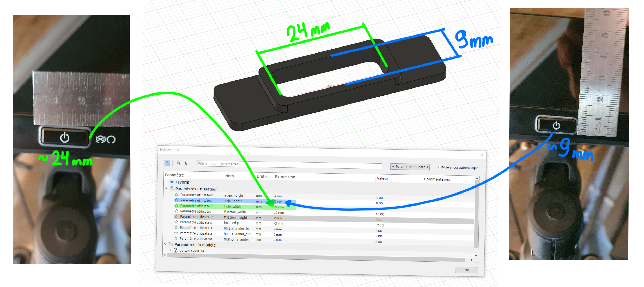This screenshot has height=287, width=644.
Task: Collapse the Paramètres du modèle group
Action: tap(165, 244)
